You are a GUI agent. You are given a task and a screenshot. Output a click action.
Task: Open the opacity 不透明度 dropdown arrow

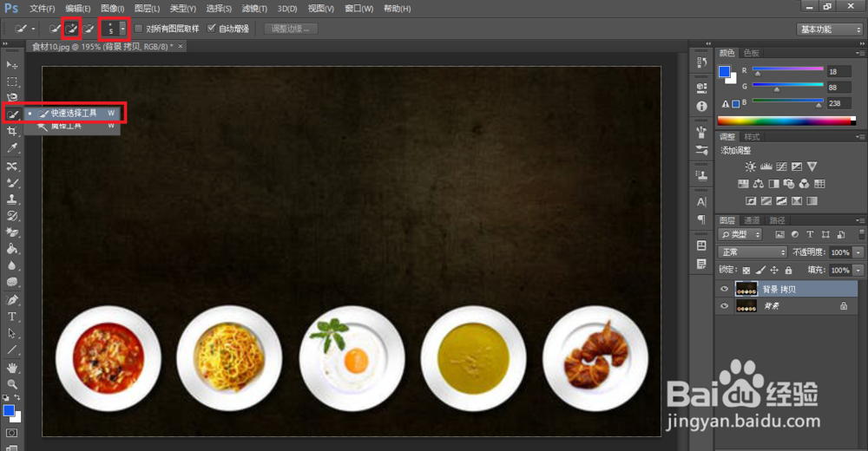click(858, 252)
